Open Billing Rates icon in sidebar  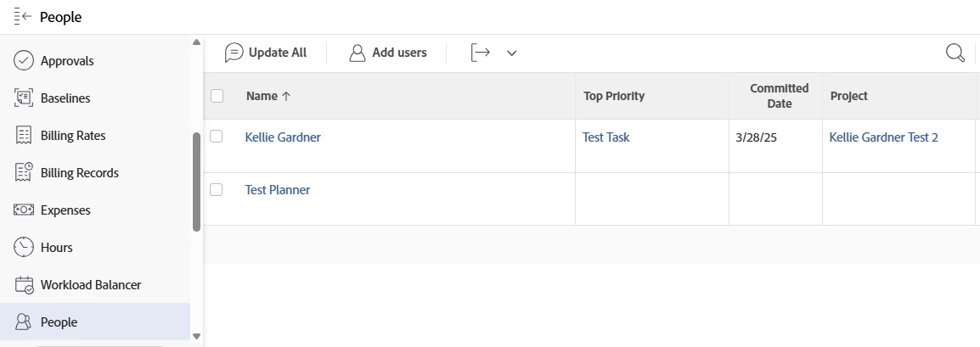(24, 136)
